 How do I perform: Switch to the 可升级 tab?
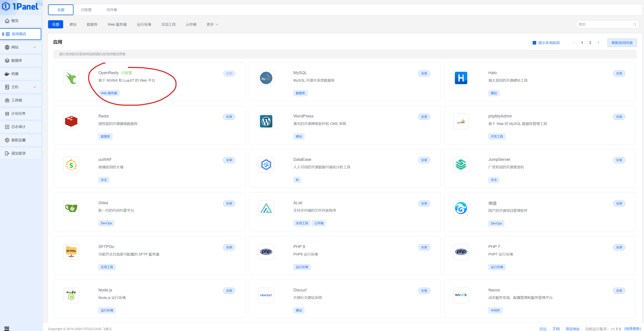coord(112,10)
